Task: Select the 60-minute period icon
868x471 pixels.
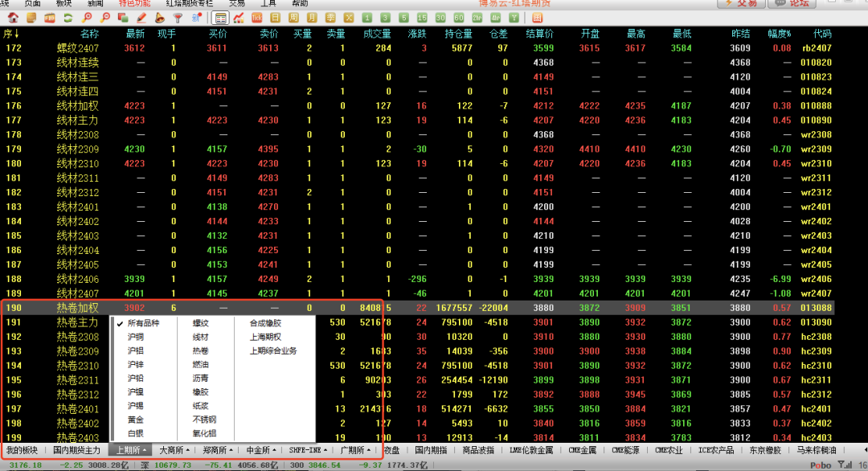Action: tap(458, 18)
